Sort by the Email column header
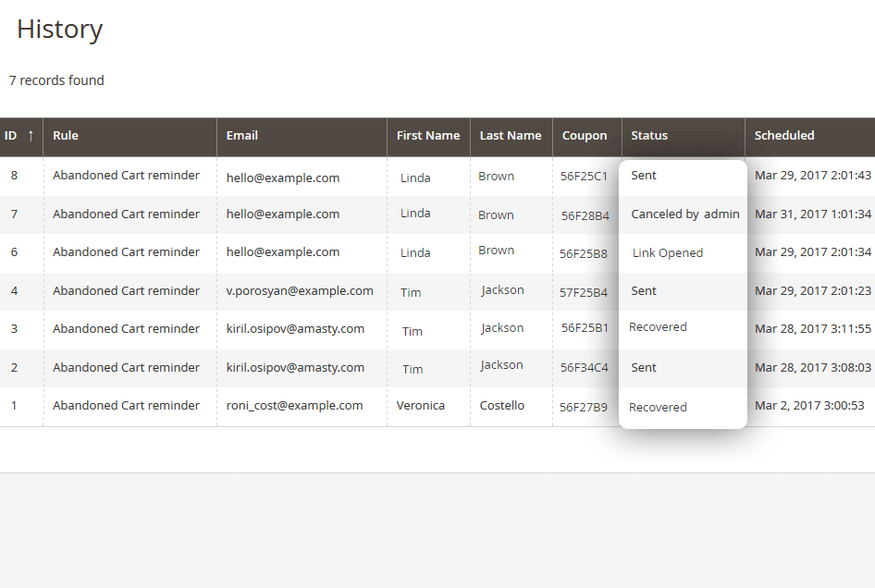875x588 pixels. (x=241, y=136)
